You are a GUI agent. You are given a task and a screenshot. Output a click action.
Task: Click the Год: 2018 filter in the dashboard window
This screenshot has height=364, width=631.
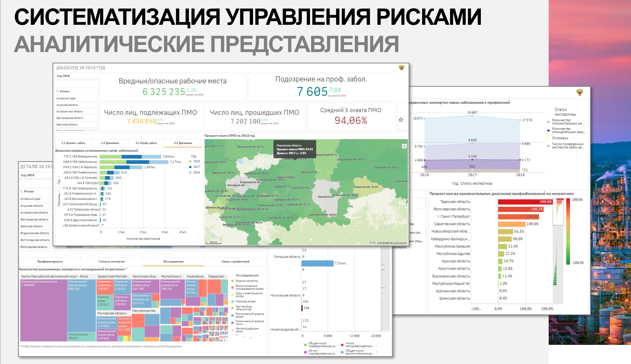76,76
